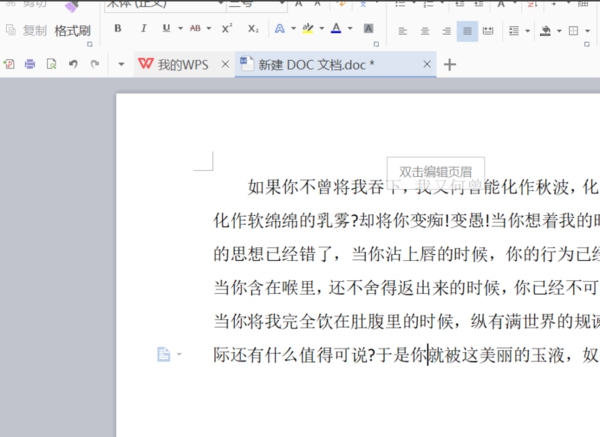Click in the line starting 如果你不曾将我吞
This screenshot has height=437, width=600.
click(423, 187)
